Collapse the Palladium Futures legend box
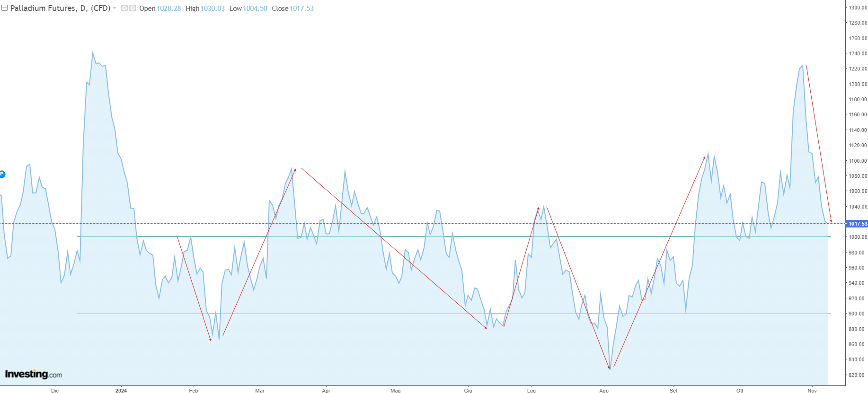Screen dimensions: 868x393 tap(4, 8)
